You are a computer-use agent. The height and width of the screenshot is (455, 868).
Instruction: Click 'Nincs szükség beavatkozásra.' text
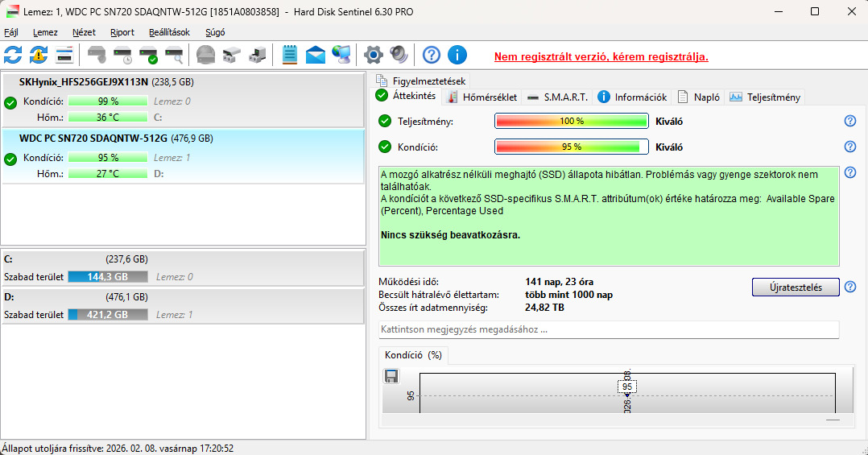[451, 234]
